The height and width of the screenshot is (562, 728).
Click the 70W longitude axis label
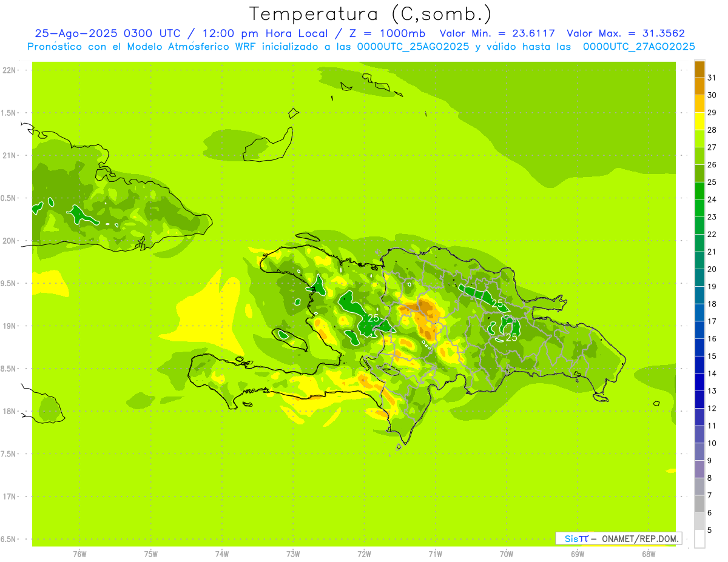pos(507,554)
